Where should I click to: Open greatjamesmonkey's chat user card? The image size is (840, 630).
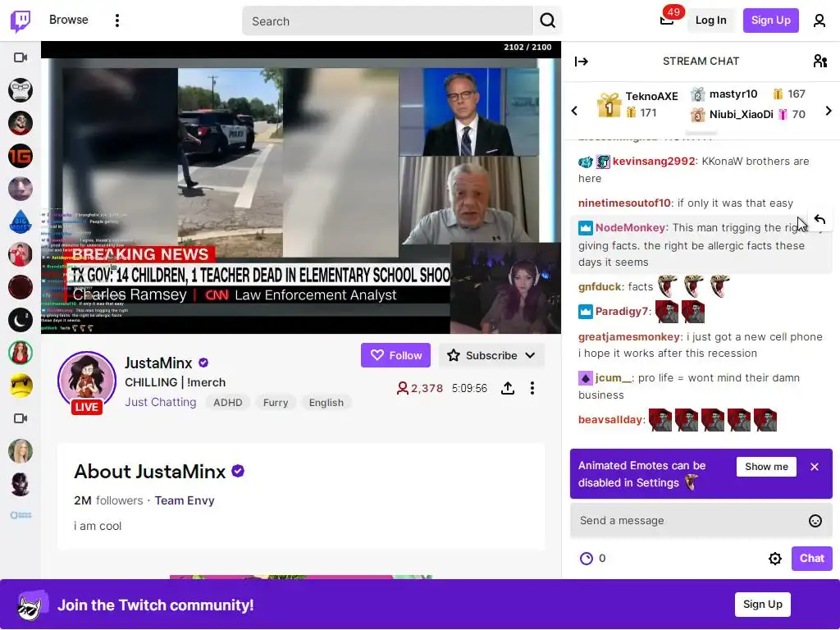(629, 337)
